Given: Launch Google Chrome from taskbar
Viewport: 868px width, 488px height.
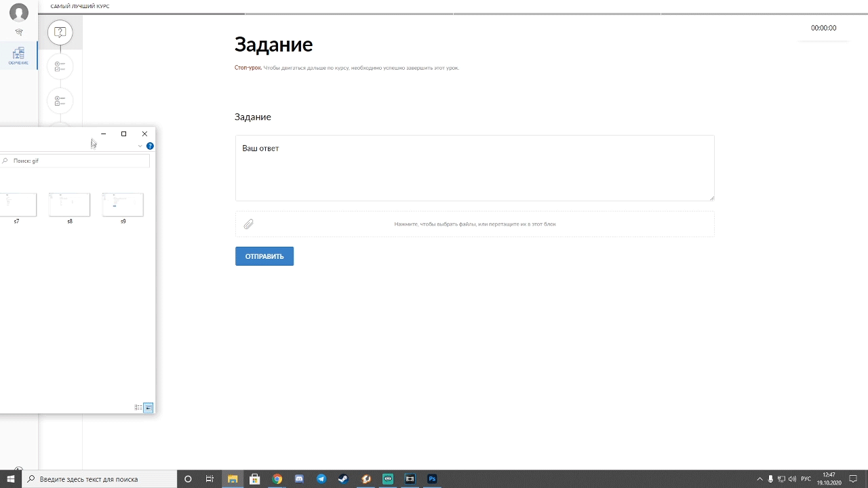Looking at the screenshot, I should pyautogui.click(x=277, y=479).
